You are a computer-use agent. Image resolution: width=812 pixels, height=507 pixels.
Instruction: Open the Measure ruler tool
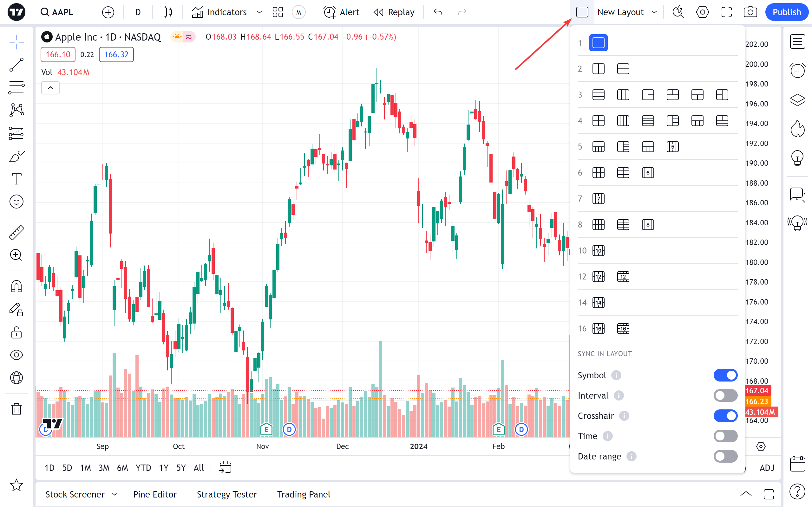pos(16,232)
